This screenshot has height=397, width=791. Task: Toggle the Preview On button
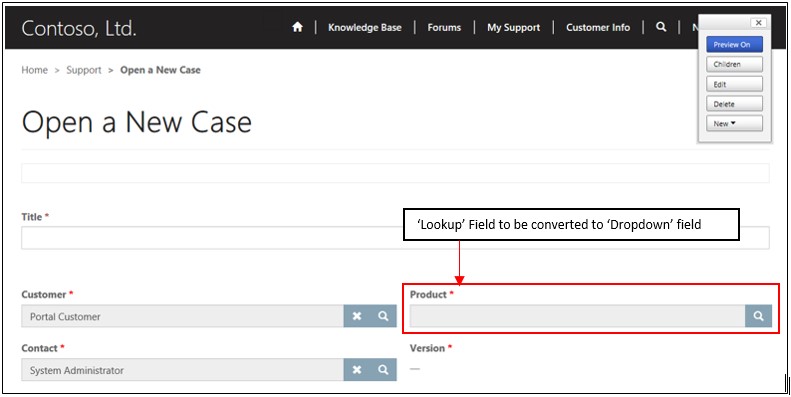click(734, 44)
